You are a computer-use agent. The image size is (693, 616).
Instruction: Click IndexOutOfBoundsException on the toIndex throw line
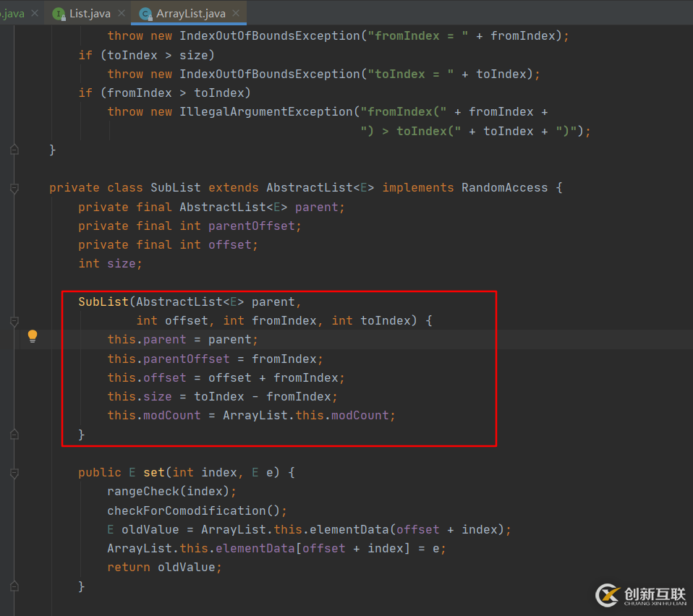270,74
